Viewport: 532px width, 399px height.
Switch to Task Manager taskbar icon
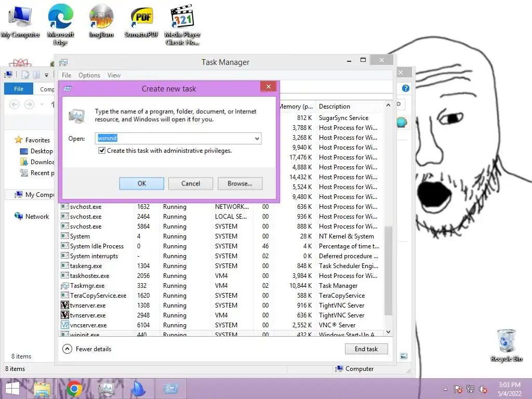pyautogui.click(x=106, y=389)
